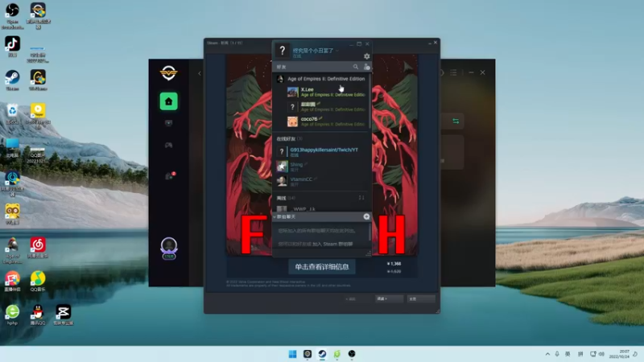644x362 pixels.
Task: Open the TikTok desktop shortcut
Action: [x=12, y=47]
